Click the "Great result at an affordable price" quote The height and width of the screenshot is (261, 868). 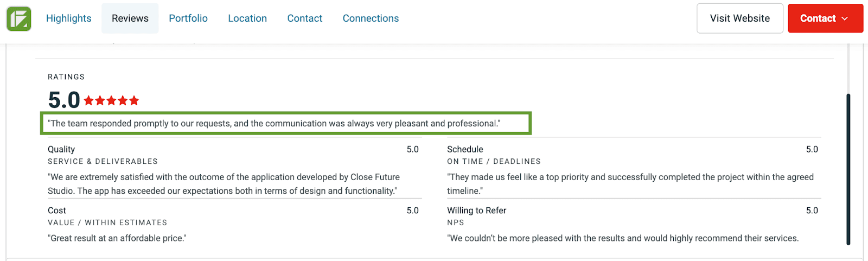point(117,238)
